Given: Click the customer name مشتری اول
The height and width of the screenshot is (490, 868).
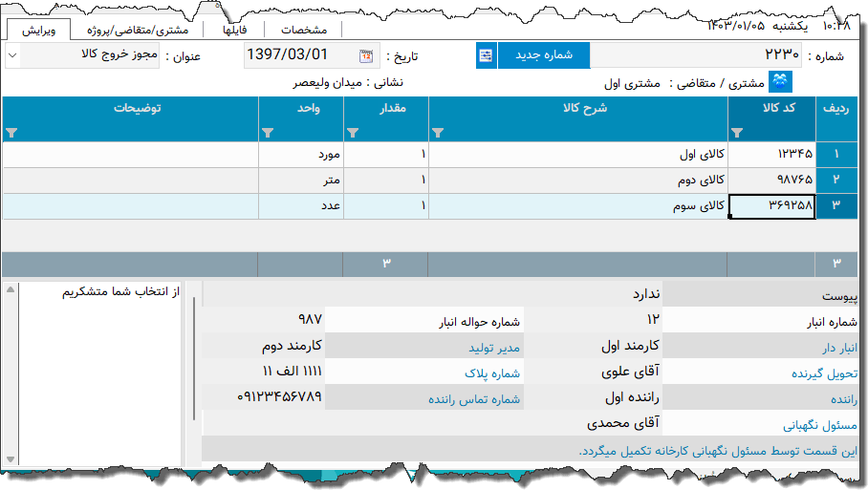Looking at the screenshot, I should pos(632,83).
